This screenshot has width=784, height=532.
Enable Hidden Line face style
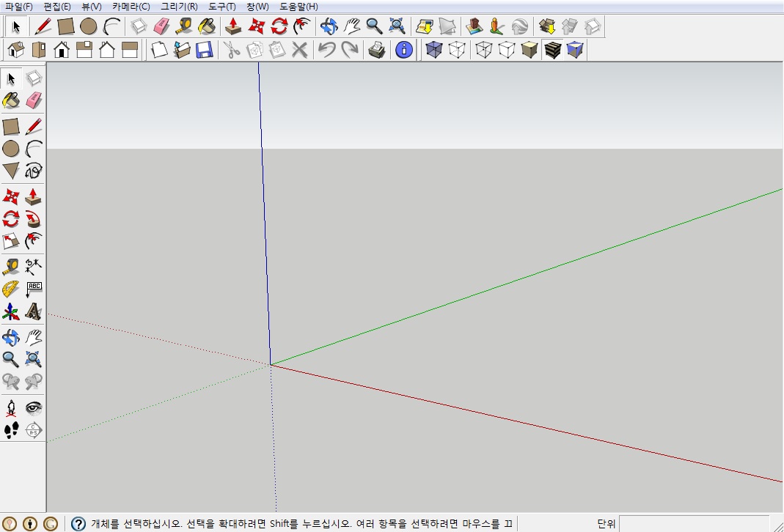click(507, 49)
